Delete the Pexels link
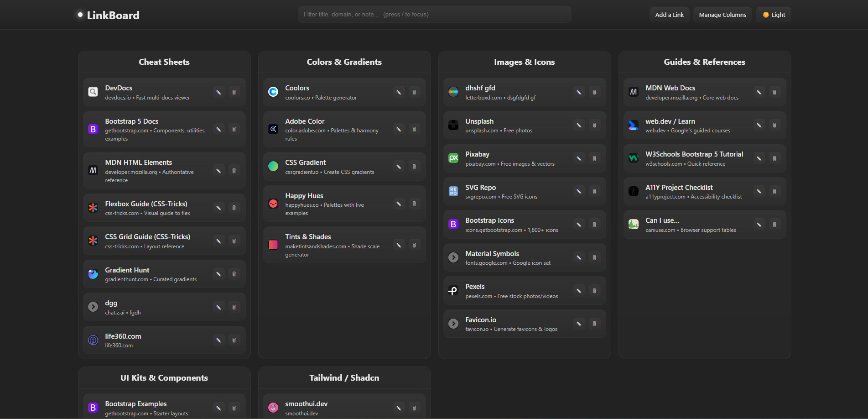The image size is (868, 419). (x=594, y=291)
